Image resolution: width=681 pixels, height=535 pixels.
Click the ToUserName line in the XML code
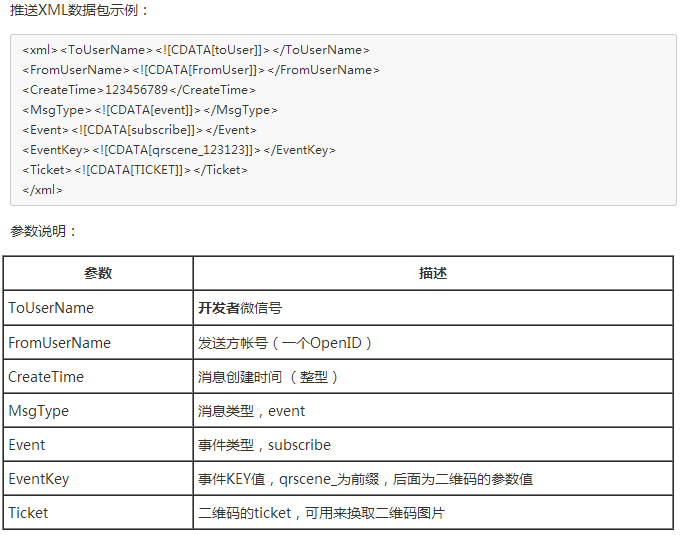[x=196, y=50]
